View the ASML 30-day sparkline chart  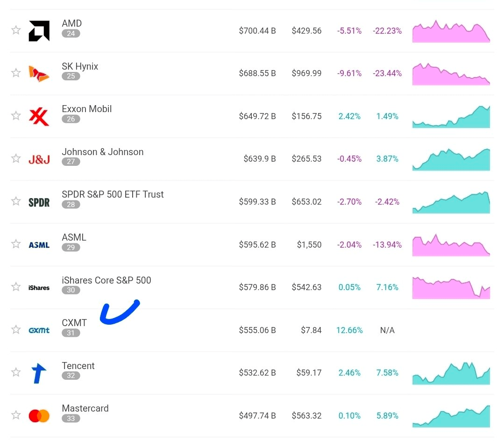point(451,245)
